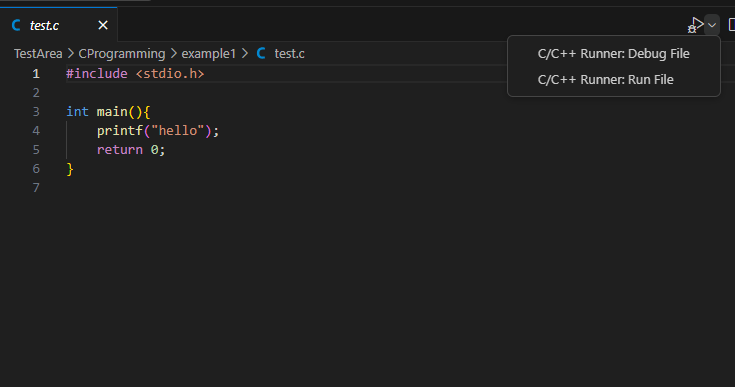Click the C icon in the breadcrumb
This screenshot has height=387, width=735.
pos(261,53)
